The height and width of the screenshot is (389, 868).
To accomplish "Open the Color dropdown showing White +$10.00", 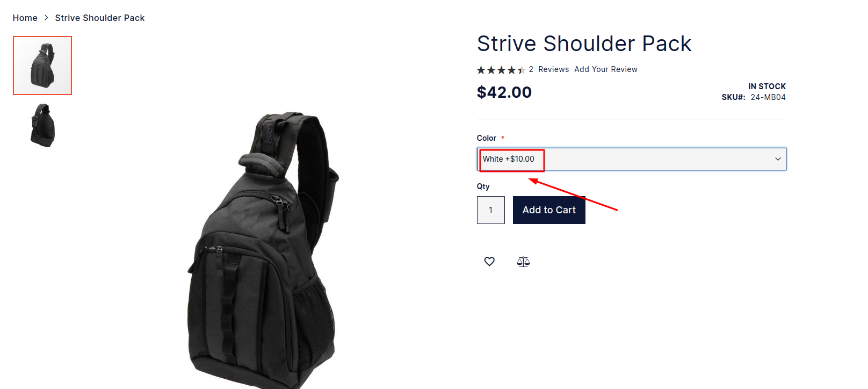I will tap(632, 159).
